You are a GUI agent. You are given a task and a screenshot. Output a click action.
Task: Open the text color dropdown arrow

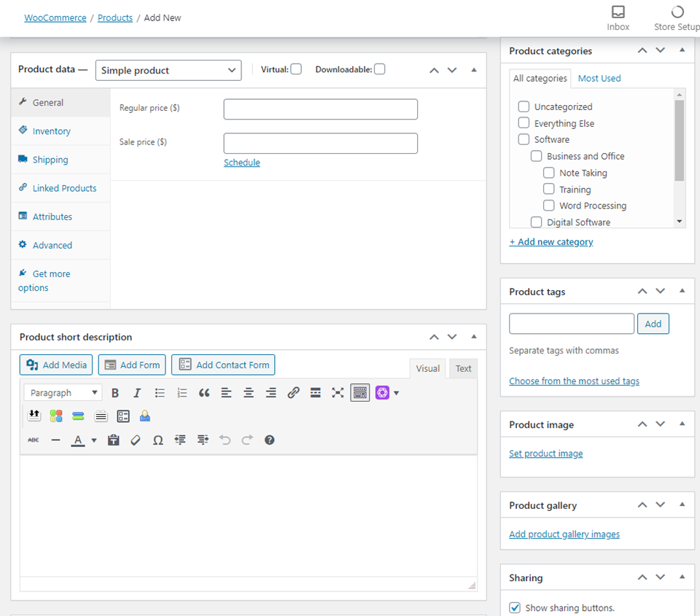pyautogui.click(x=94, y=440)
